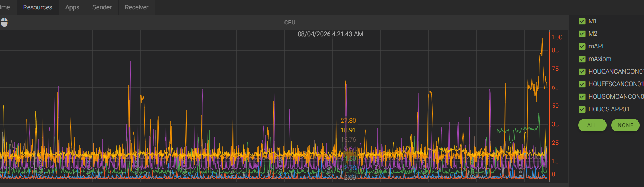
Task: Click the 50 axis label
Action: click(x=555, y=106)
